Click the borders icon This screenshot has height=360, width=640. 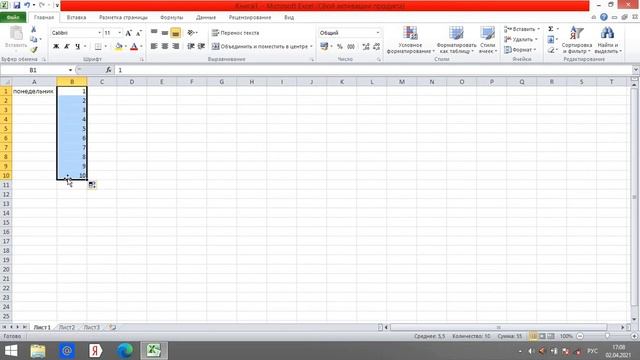pyautogui.click(x=98, y=47)
